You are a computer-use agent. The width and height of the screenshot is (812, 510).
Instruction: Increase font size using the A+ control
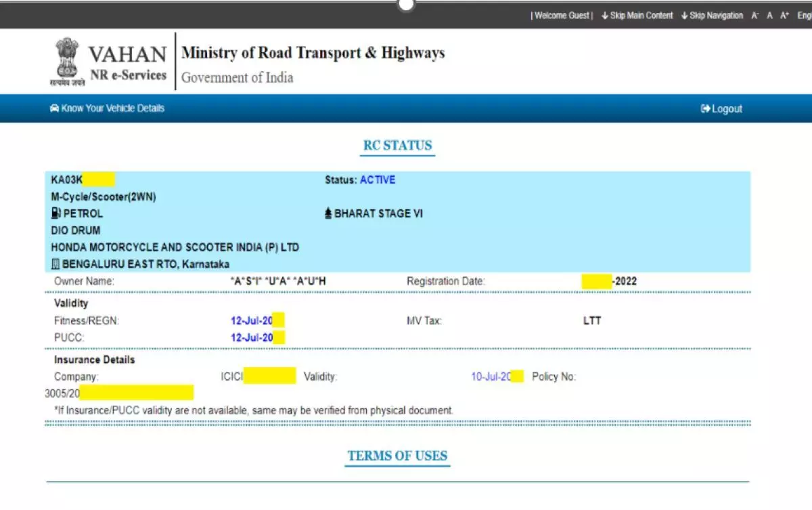(786, 15)
